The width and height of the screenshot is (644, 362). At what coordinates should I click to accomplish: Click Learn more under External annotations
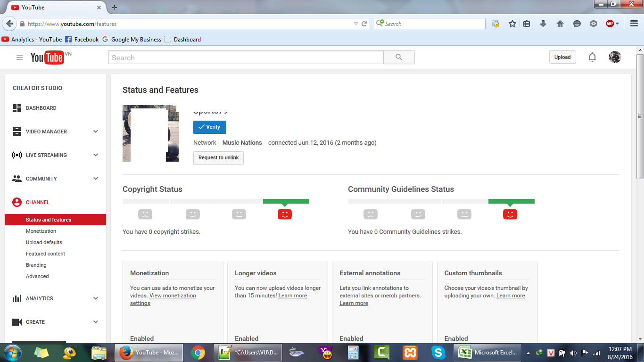[354, 303]
